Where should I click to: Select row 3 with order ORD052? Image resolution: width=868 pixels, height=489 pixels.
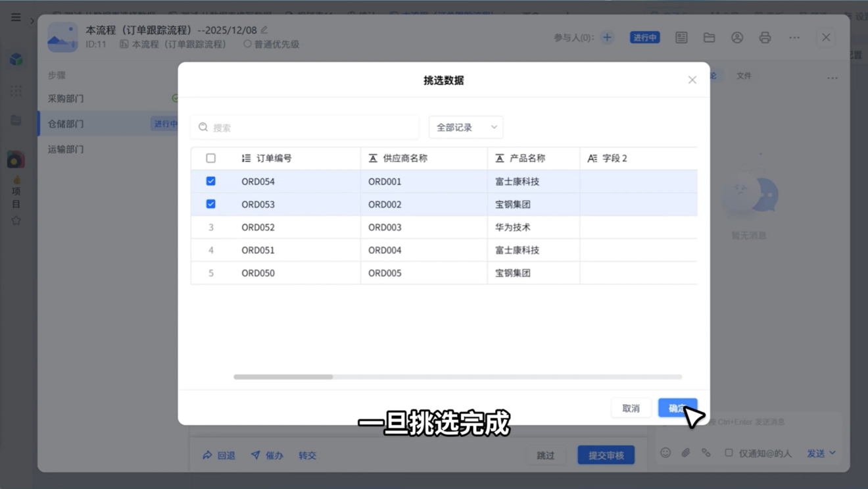pyautogui.click(x=210, y=227)
